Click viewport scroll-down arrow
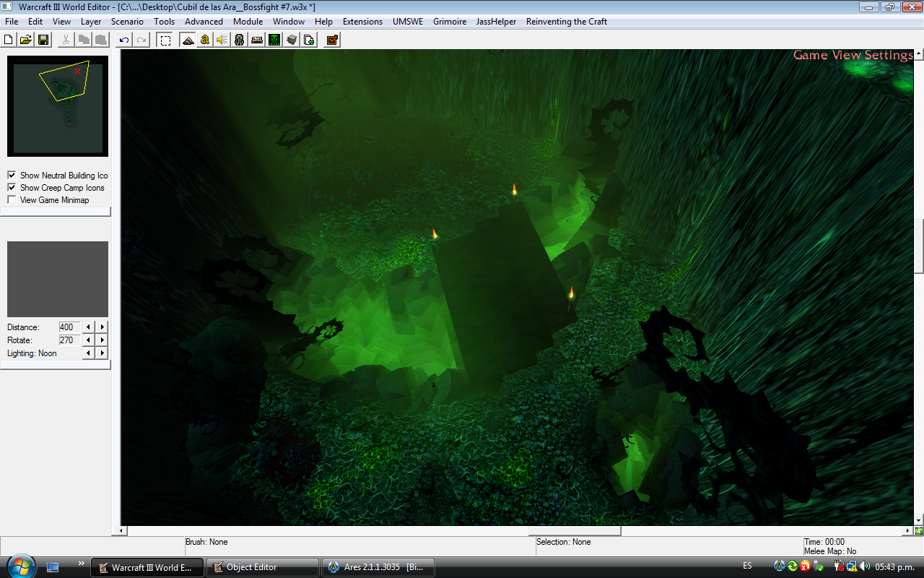The image size is (924, 578). click(x=918, y=520)
